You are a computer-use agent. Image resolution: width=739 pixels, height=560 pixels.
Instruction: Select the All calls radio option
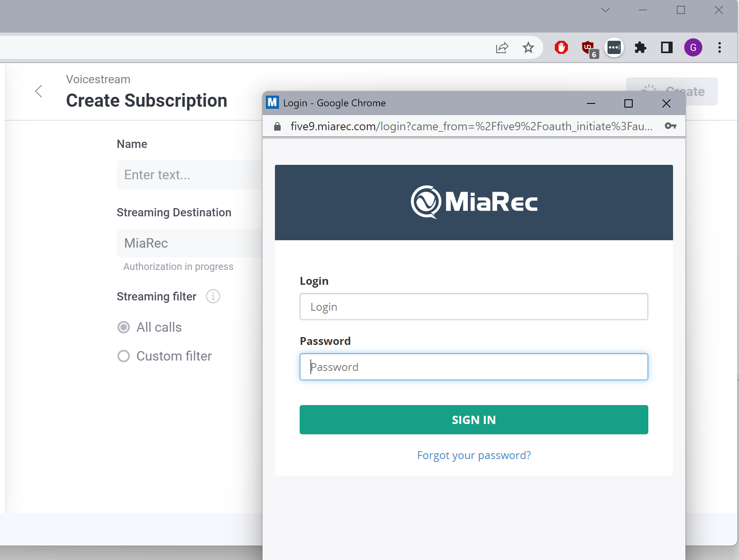tap(124, 327)
